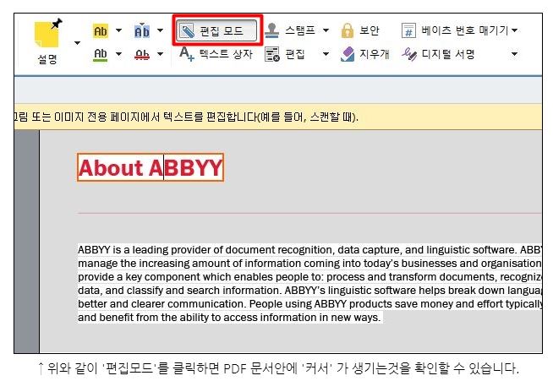Open the 디지털 서명 dropdown arrow
The height and width of the screenshot is (392, 553).
coord(515,54)
